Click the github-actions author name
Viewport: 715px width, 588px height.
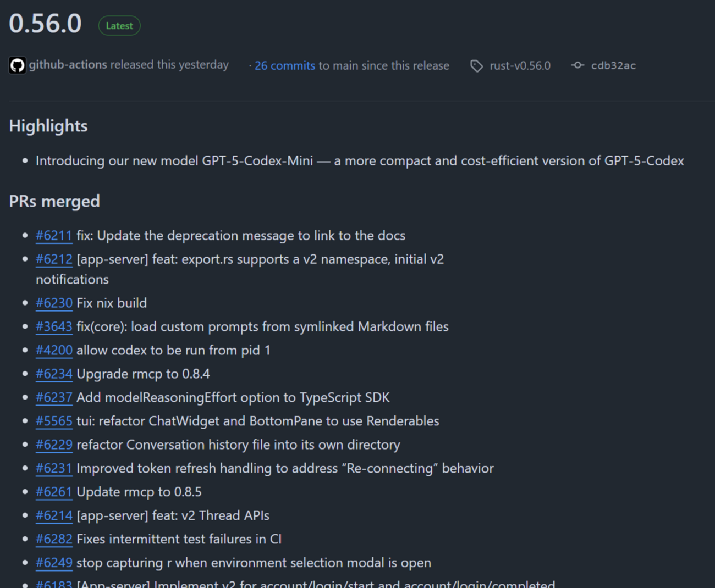68,65
